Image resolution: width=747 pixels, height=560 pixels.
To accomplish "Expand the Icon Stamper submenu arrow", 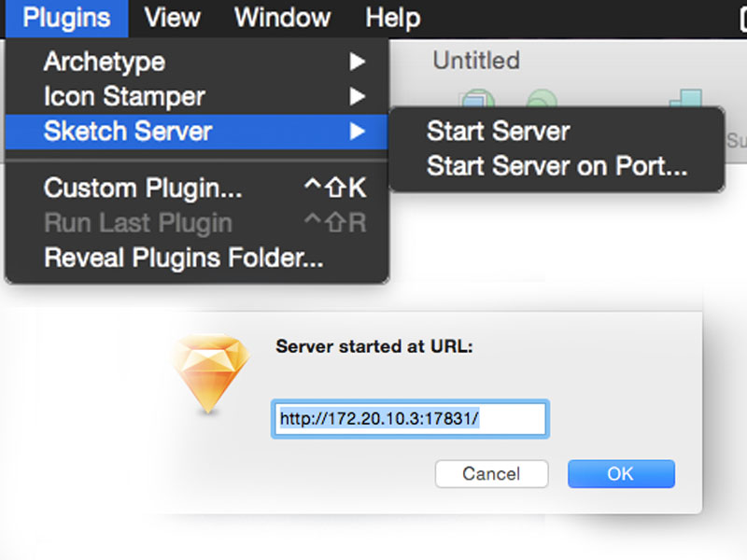I will [358, 96].
